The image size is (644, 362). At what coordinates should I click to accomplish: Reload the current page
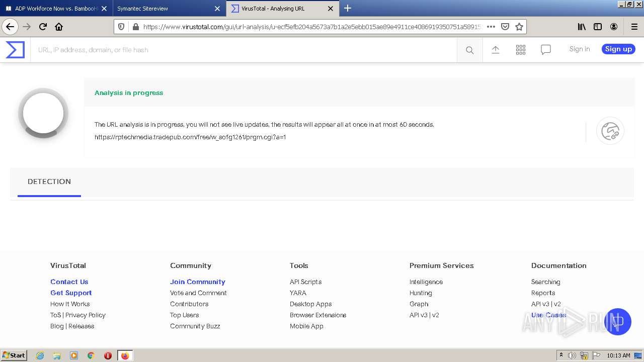[43, 27]
